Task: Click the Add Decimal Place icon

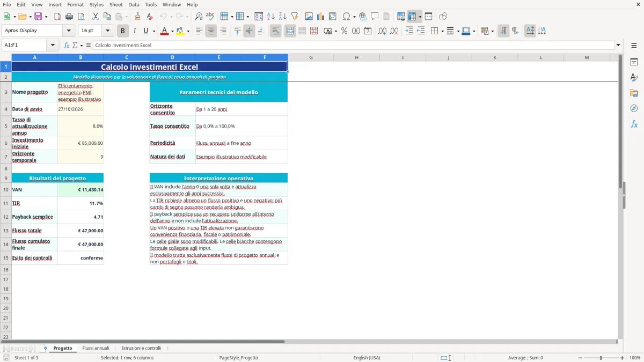Action: point(382,31)
